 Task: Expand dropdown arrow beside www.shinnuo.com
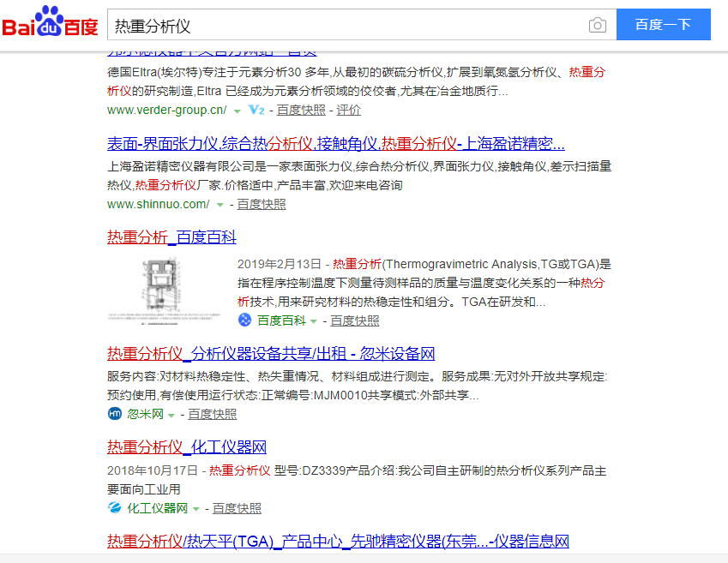(220, 205)
